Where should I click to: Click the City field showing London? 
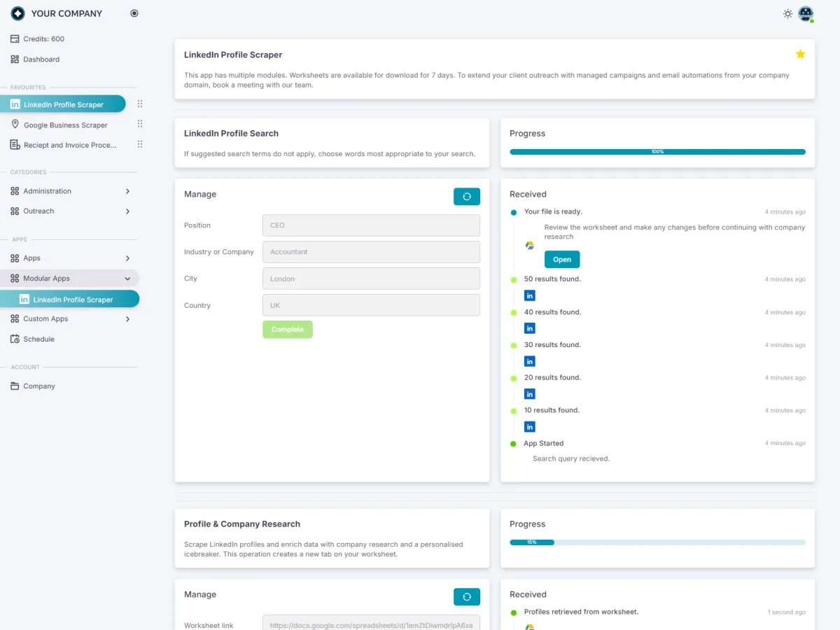tap(371, 279)
